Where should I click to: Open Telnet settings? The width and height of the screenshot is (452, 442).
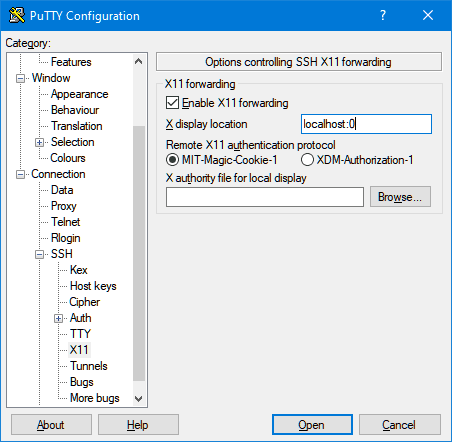[66, 222]
